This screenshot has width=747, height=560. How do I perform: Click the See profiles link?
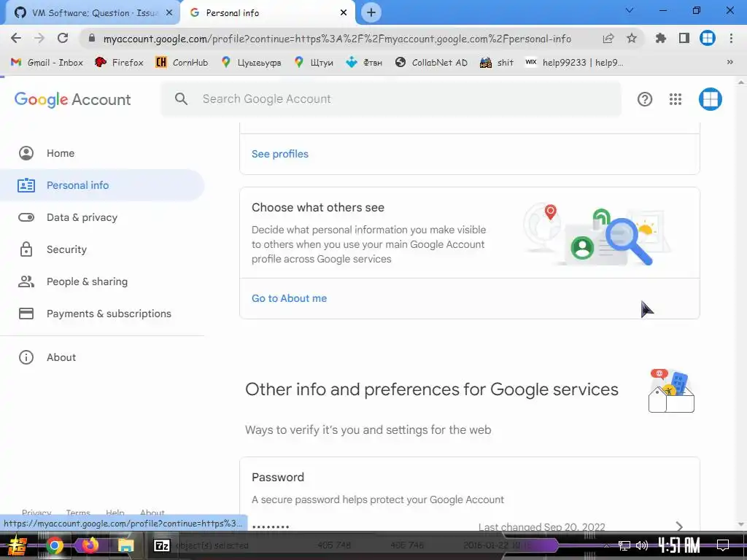[x=279, y=154]
